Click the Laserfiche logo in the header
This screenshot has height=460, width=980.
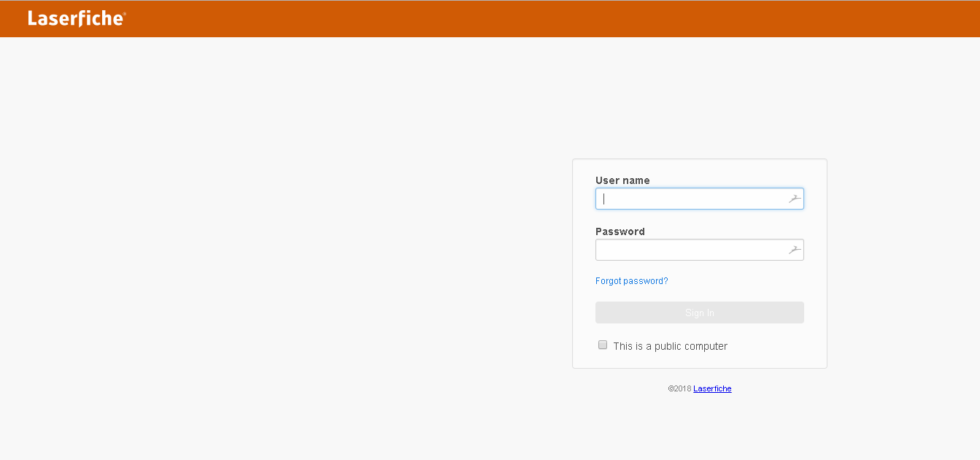click(x=75, y=19)
